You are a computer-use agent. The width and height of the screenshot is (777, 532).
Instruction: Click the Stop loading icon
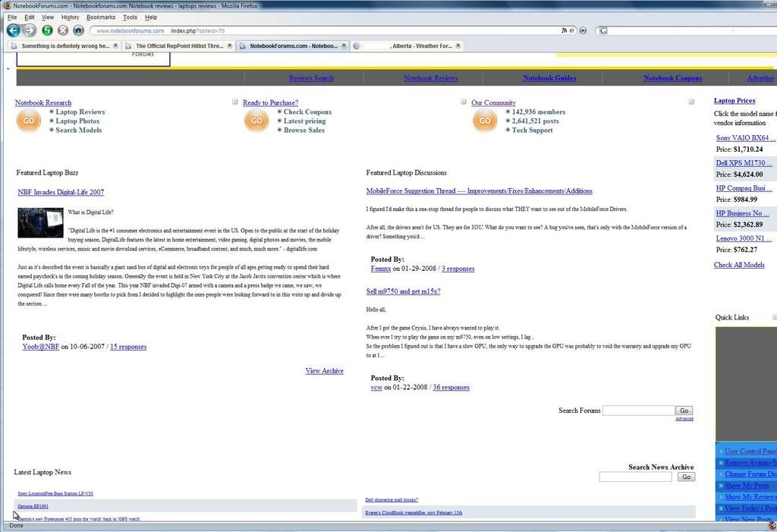63,31
